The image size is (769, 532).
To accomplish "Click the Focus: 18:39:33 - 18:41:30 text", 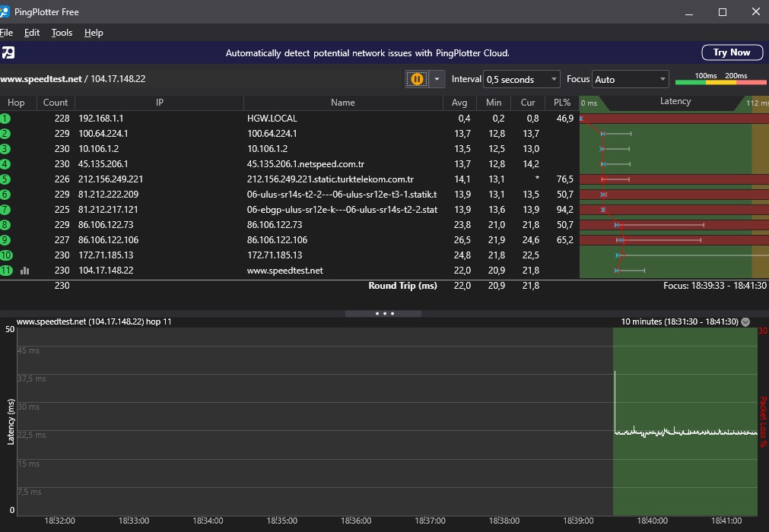I will click(714, 286).
